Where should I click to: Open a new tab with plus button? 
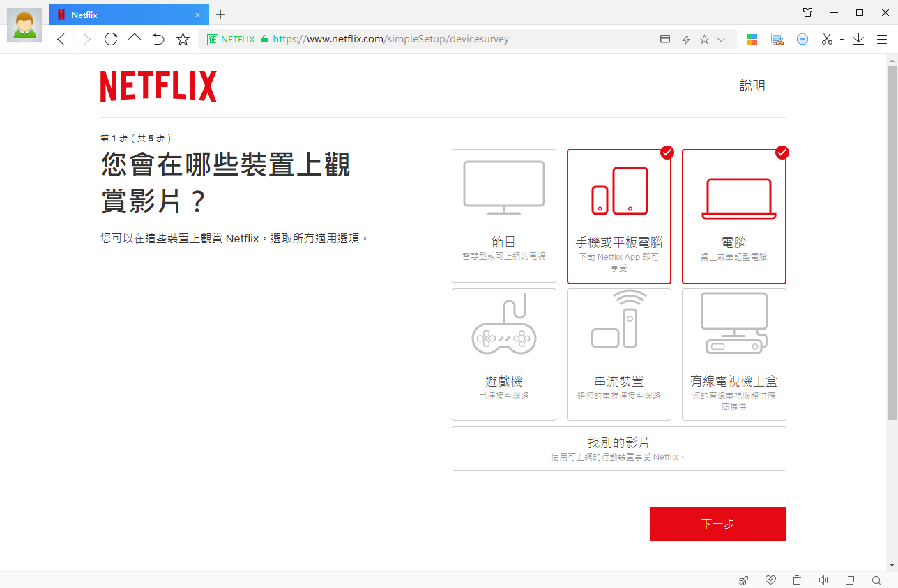pos(221,14)
